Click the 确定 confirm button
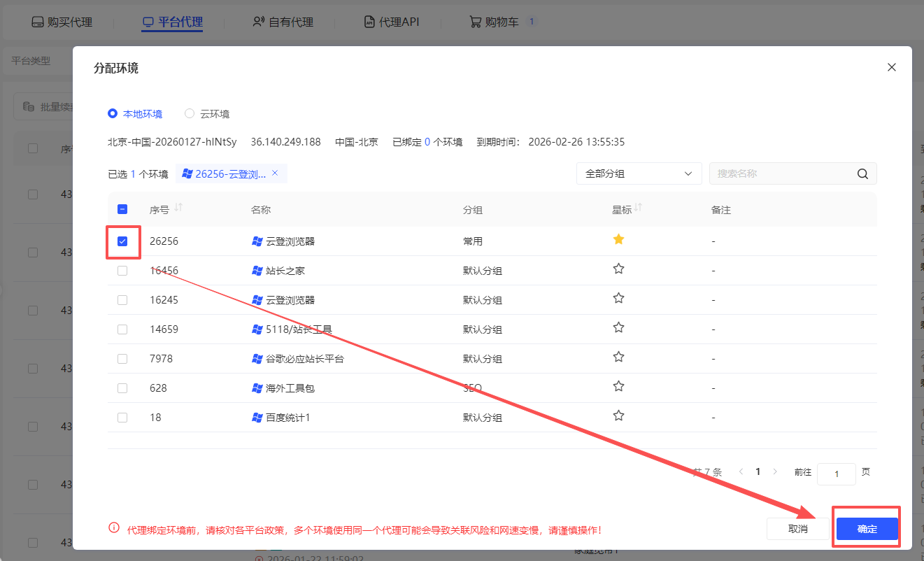The width and height of the screenshot is (924, 561). (x=866, y=529)
